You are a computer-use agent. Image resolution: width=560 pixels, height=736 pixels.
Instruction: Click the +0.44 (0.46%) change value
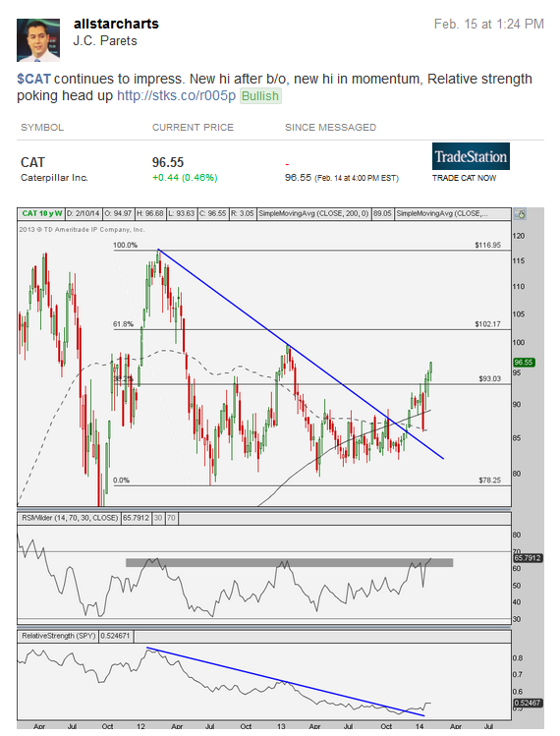click(185, 178)
